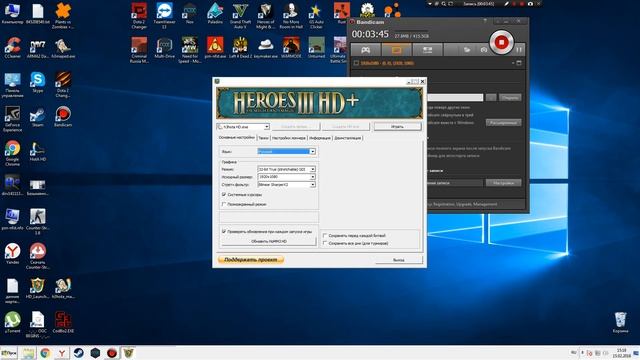Click the yellow Support project button

pos(251,259)
